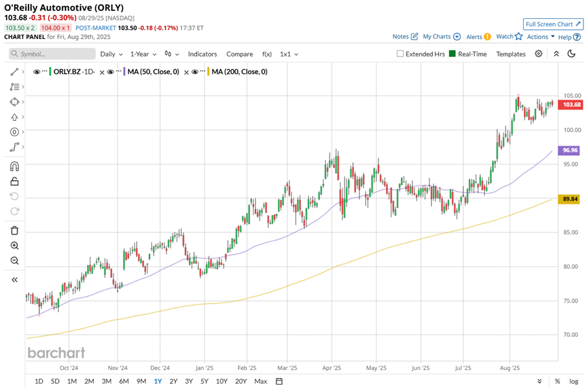Viewport: 586px width, 392px height.
Task: Click the Full Screen Chart button
Action: 553,24
